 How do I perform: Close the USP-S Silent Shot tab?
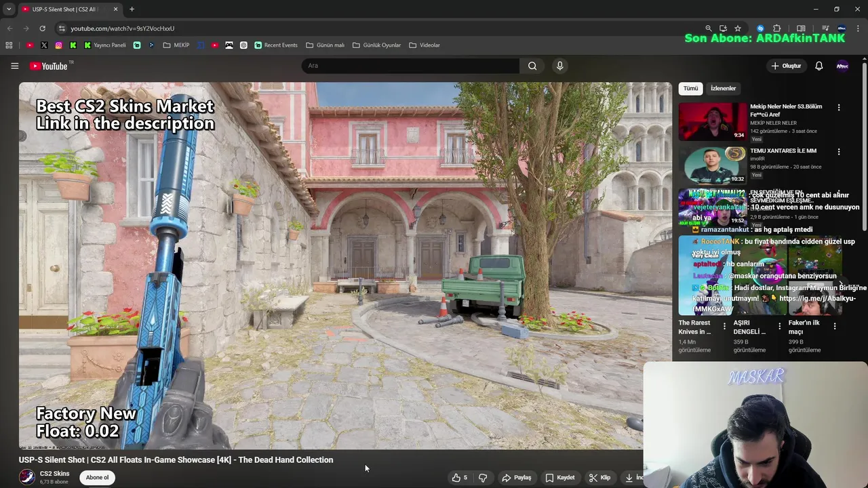pos(115,9)
